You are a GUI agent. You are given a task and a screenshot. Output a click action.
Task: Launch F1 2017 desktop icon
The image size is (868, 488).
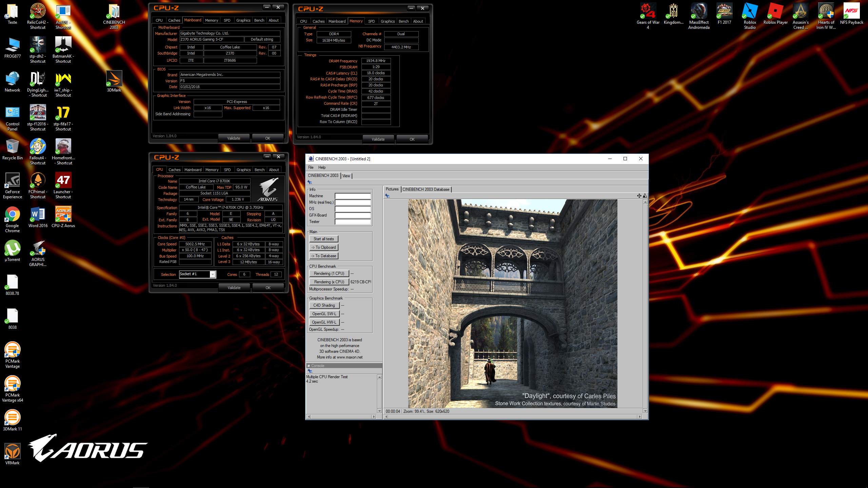pyautogui.click(x=724, y=14)
